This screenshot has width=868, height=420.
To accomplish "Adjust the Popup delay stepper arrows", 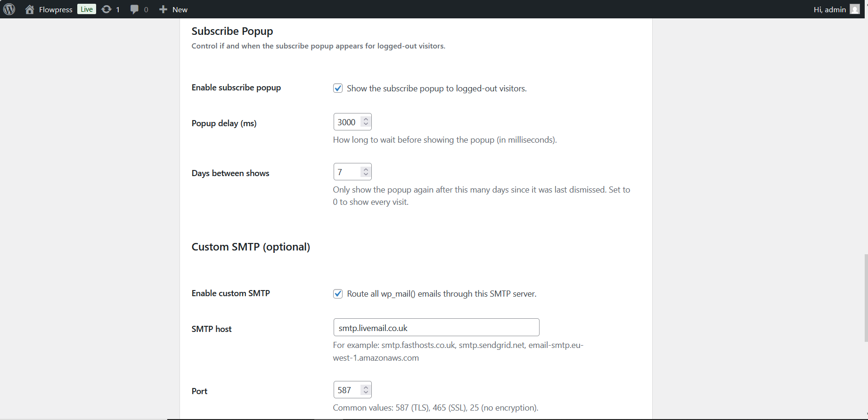I will click(x=366, y=122).
